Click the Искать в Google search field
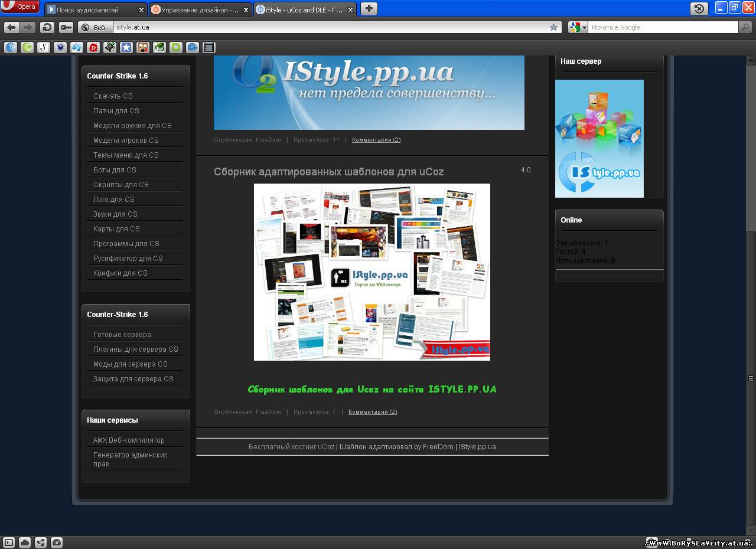The image size is (756, 549). click(x=663, y=27)
